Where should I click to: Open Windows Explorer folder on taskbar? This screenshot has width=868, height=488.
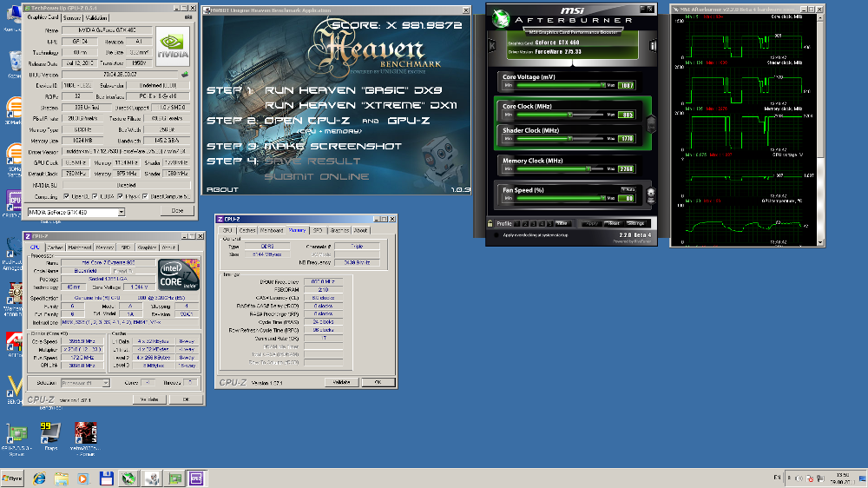coord(61,478)
